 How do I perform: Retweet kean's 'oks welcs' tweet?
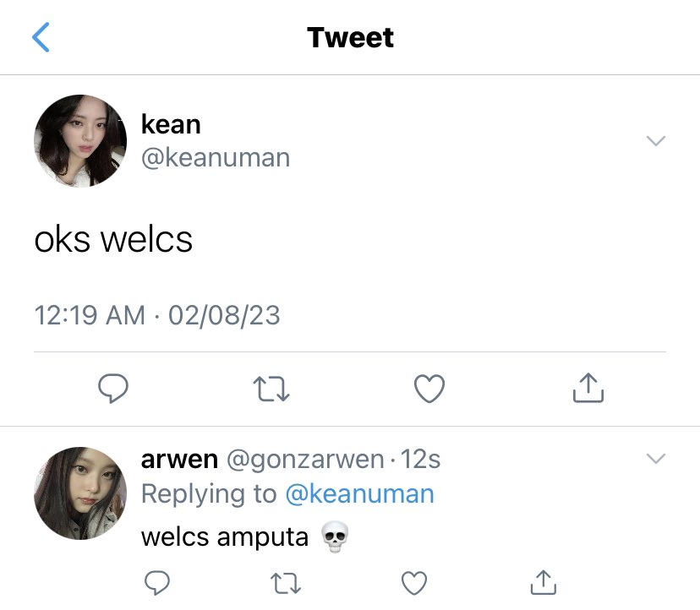271,389
